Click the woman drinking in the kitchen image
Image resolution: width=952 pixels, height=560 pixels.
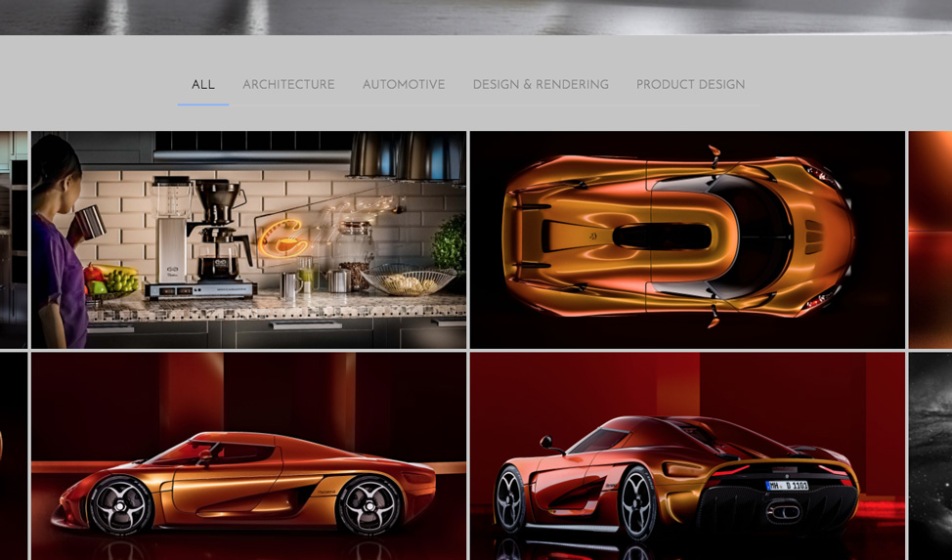pyautogui.click(x=58, y=243)
